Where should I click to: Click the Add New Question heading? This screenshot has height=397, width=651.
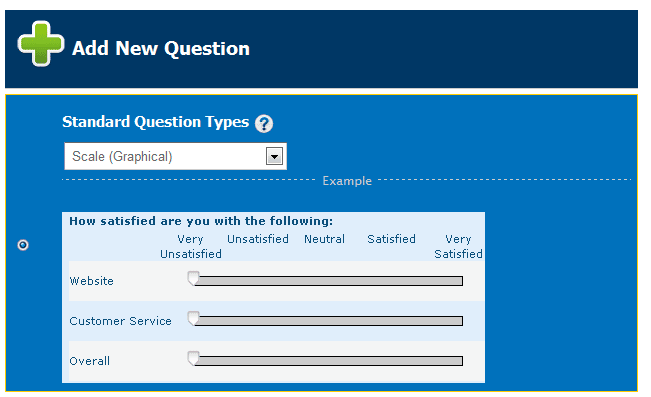(161, 49)
